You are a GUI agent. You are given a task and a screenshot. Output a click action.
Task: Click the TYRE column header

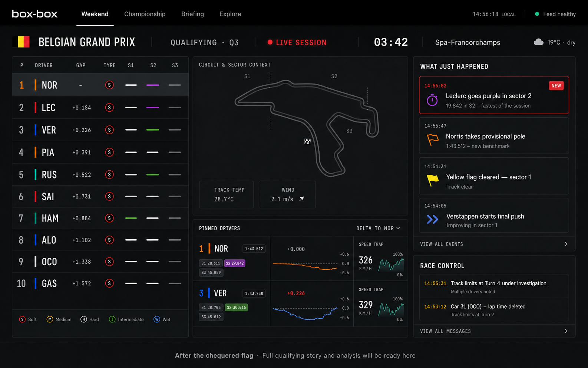tap(109, 65)
